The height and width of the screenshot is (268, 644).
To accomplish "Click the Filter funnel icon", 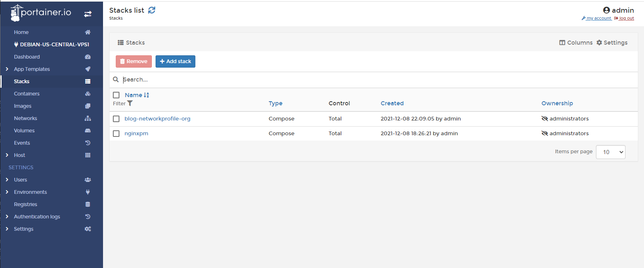I will 130,103.
